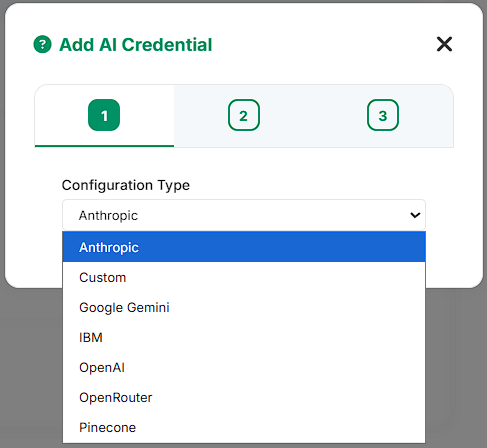Select Custom from the configuration list
Viewport: 487px width, 448px height.
point(244,277)
